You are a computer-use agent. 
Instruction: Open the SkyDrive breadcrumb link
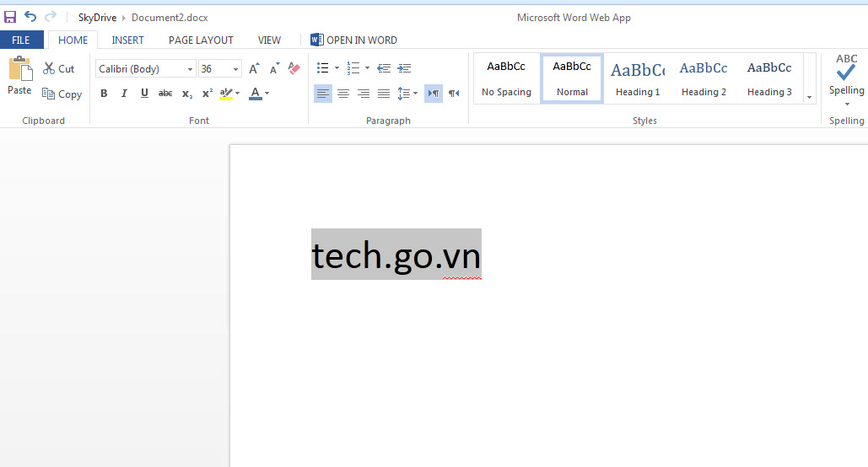(x=98, y=18)
